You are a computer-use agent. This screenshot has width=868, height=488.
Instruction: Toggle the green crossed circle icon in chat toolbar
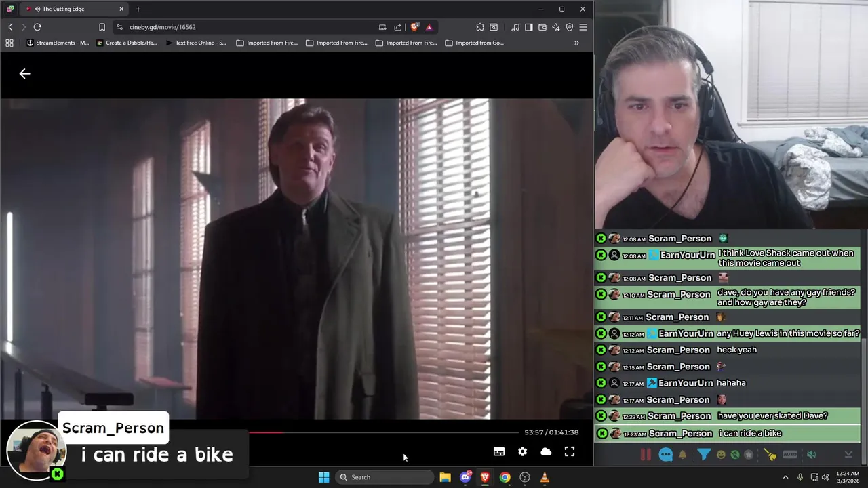tap(735, 455)
